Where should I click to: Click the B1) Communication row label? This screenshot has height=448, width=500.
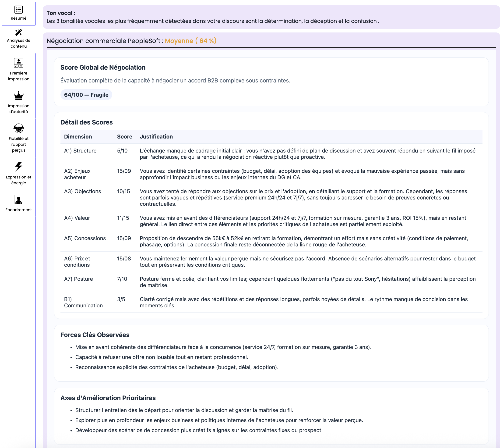(83, 302)
